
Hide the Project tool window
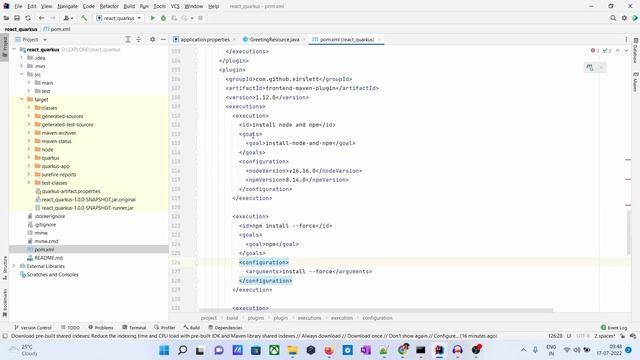163,40
